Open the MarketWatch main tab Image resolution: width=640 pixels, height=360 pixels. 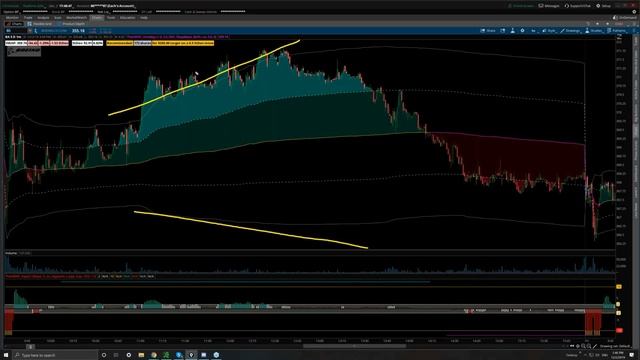point(77,18)
